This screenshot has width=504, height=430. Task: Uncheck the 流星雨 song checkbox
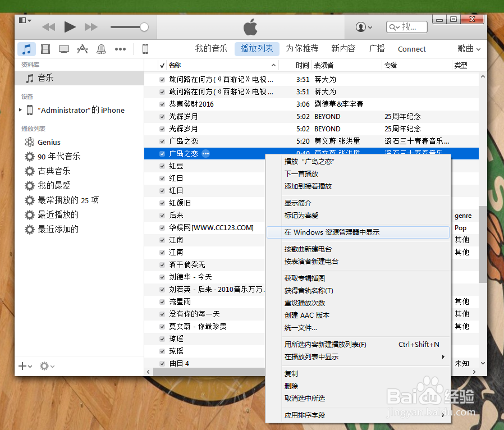(162, 302)
